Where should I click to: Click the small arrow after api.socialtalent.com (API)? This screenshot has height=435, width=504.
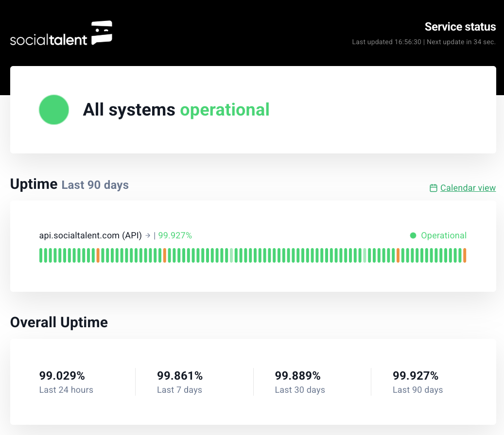coord(148,235)
